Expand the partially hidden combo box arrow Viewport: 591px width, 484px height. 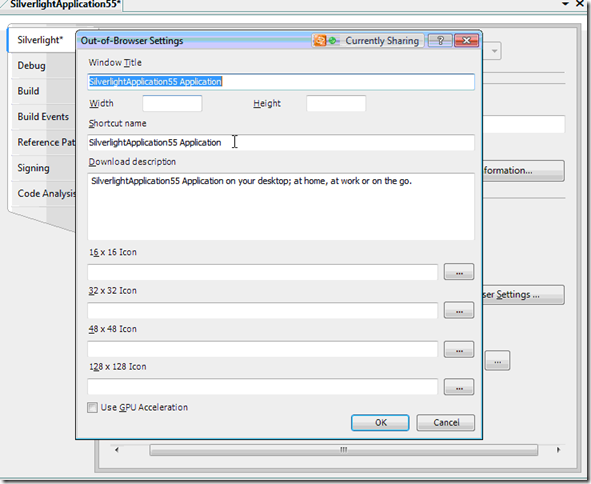tap(494, 51)
